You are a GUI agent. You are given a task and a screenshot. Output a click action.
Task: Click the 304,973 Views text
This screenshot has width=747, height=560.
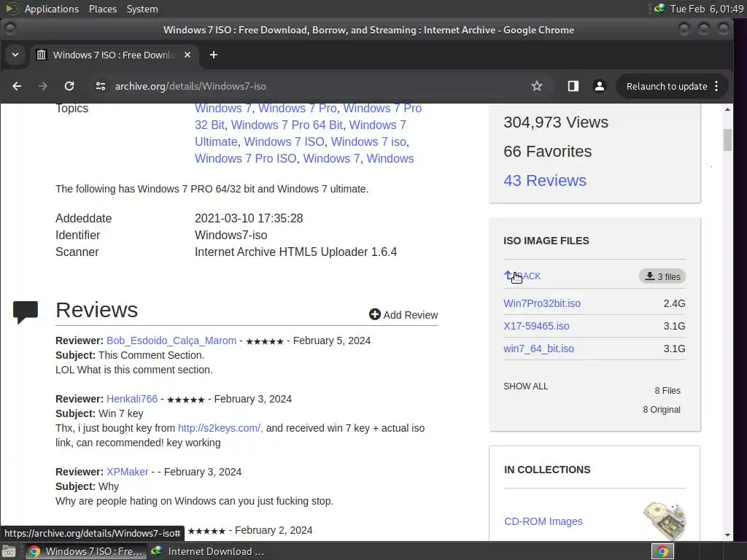tap(556, 122)
